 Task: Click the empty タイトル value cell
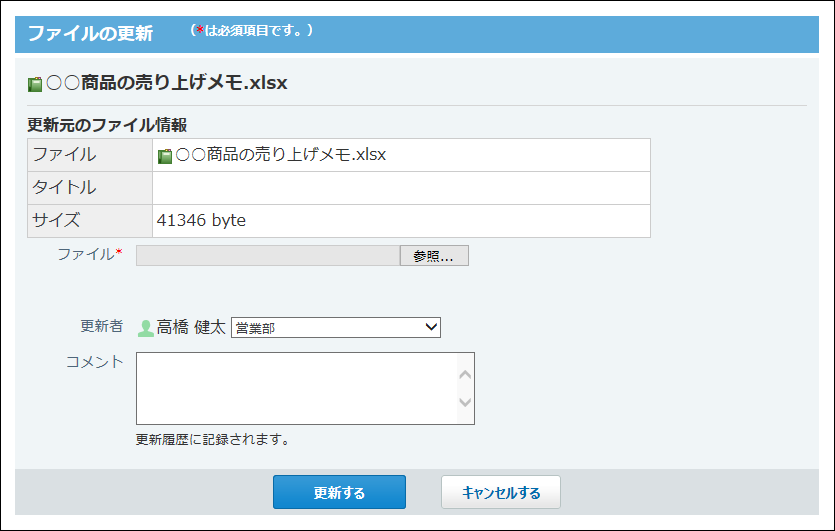401,188
